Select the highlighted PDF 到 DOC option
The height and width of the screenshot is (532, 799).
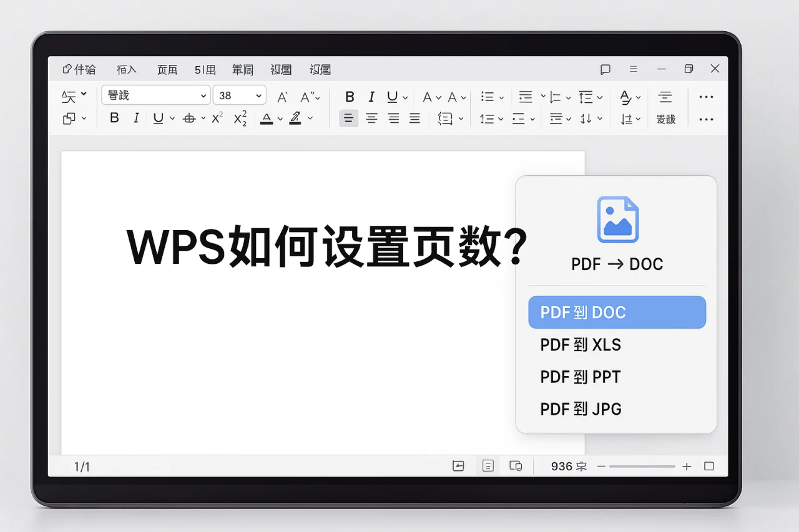(x=617, y=312)
